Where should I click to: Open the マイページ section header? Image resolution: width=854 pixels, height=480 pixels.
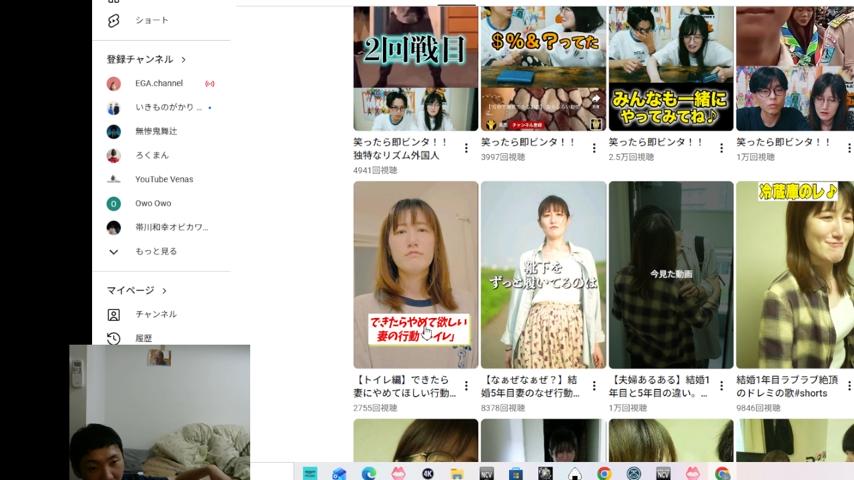pyautogui.click(x=136, y=290)
